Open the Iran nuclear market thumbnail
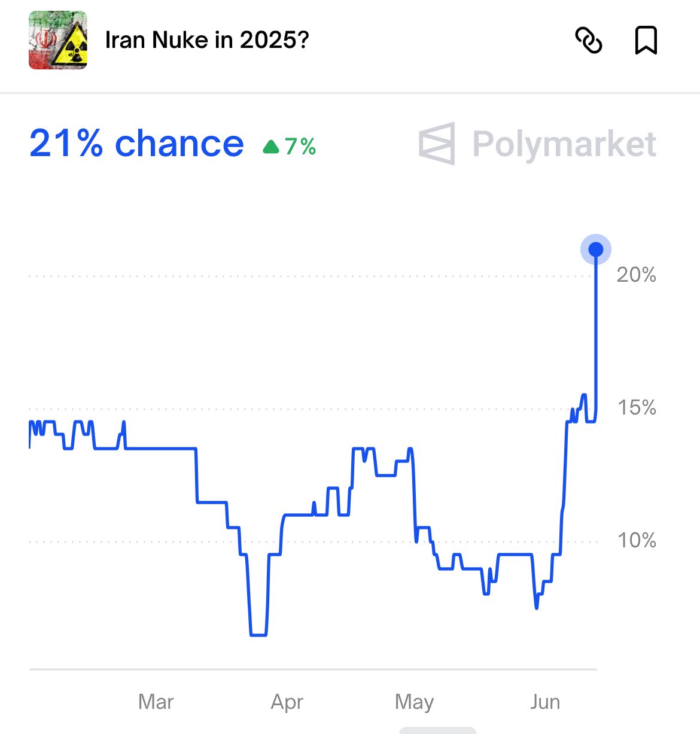 [58, 40]
